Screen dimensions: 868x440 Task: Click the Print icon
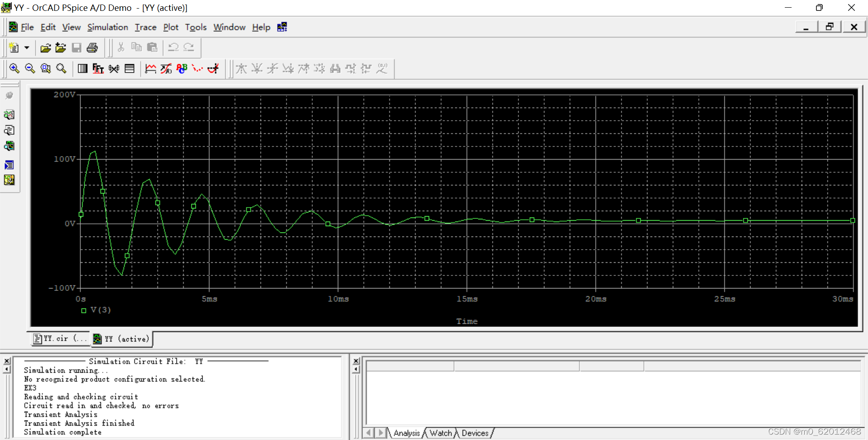(92, 47)
